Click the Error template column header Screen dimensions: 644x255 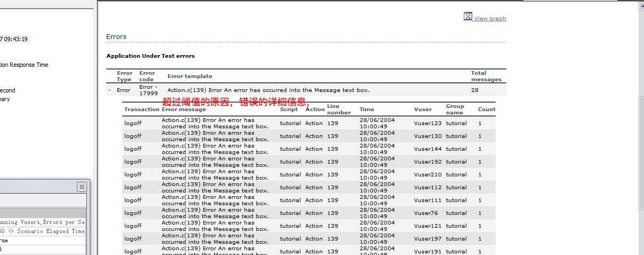point(190,76)
